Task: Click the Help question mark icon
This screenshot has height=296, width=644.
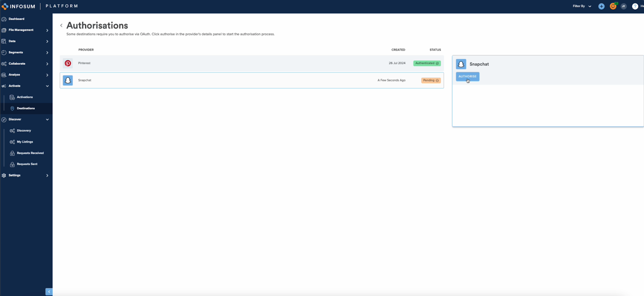Action: (x=635, y=6)
